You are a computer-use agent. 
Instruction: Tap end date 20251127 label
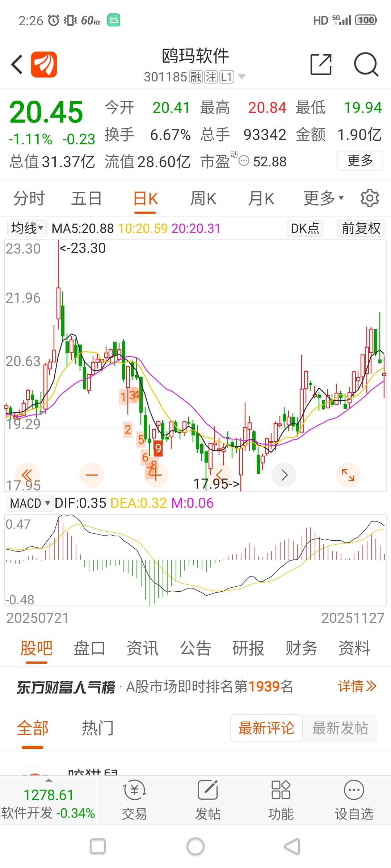pyautogui.click(x=353, y=618)
